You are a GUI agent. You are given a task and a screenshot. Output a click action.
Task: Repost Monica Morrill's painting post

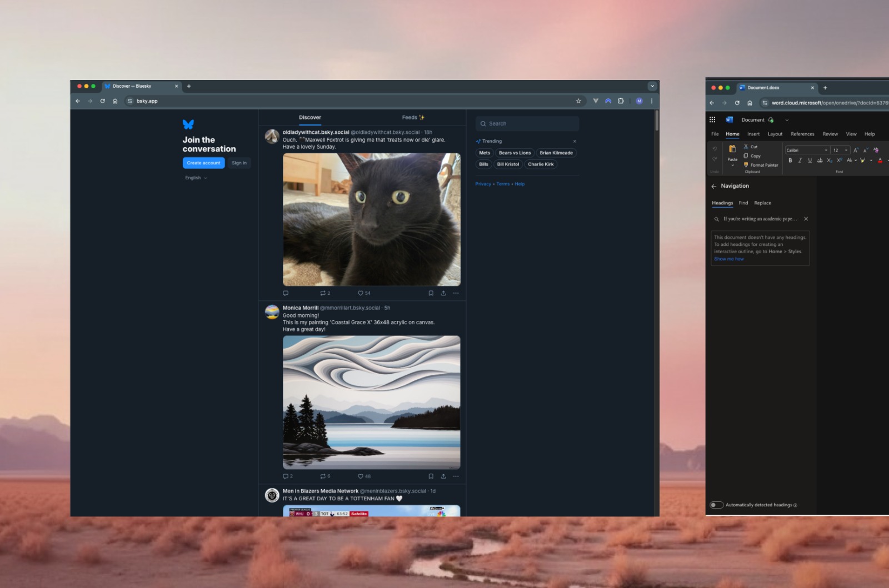click(x=322, y=476)
